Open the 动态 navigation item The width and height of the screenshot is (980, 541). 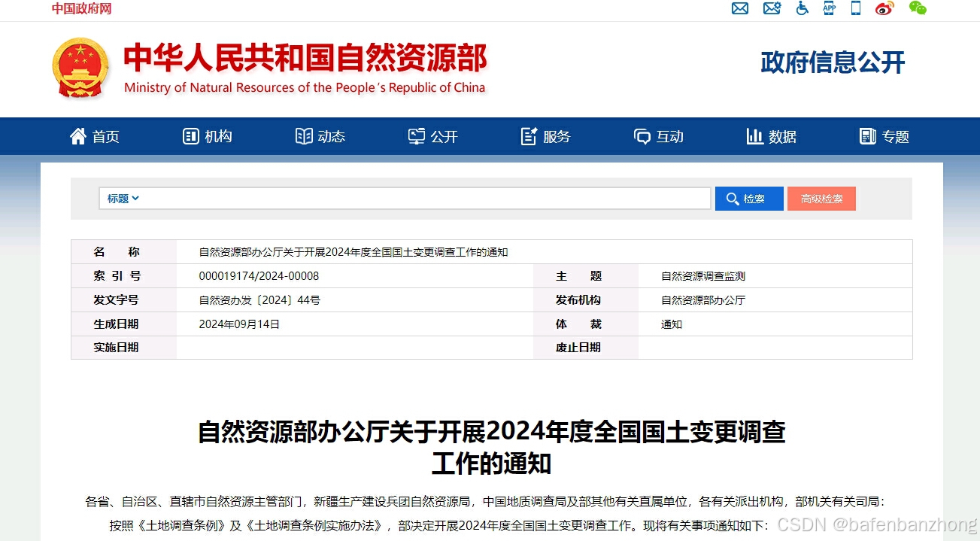(332, 136)
